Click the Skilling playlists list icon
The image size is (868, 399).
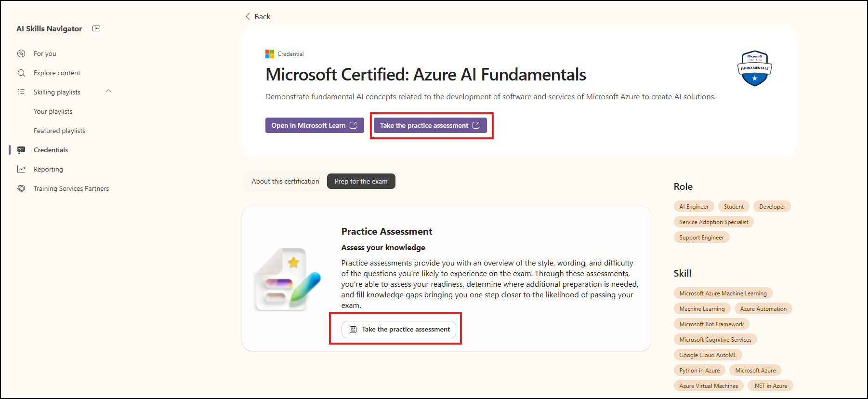click(21, 92)
